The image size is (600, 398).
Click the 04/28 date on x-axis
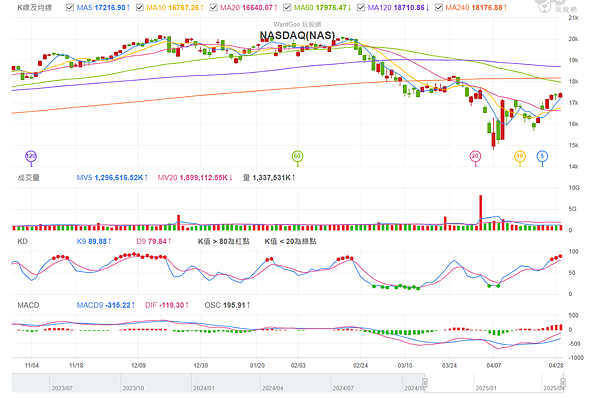click(556, 365)
